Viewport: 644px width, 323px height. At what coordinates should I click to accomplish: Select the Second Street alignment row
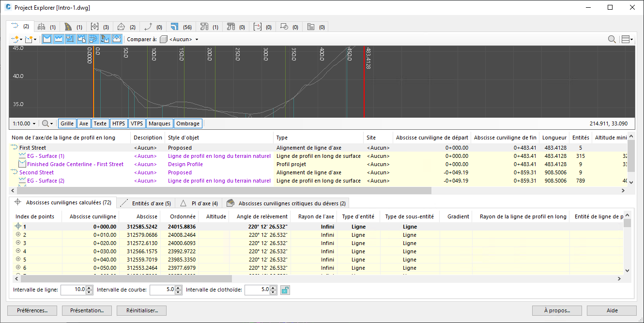click(318, 172)
